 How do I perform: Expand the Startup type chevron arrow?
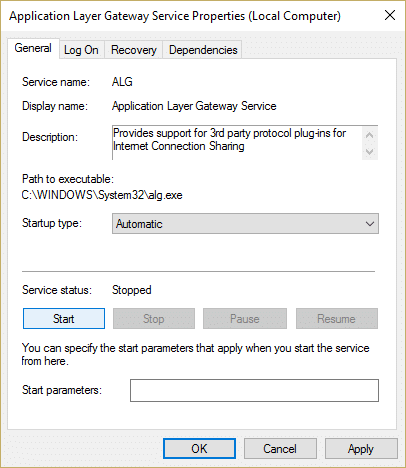tap(370, 224)
